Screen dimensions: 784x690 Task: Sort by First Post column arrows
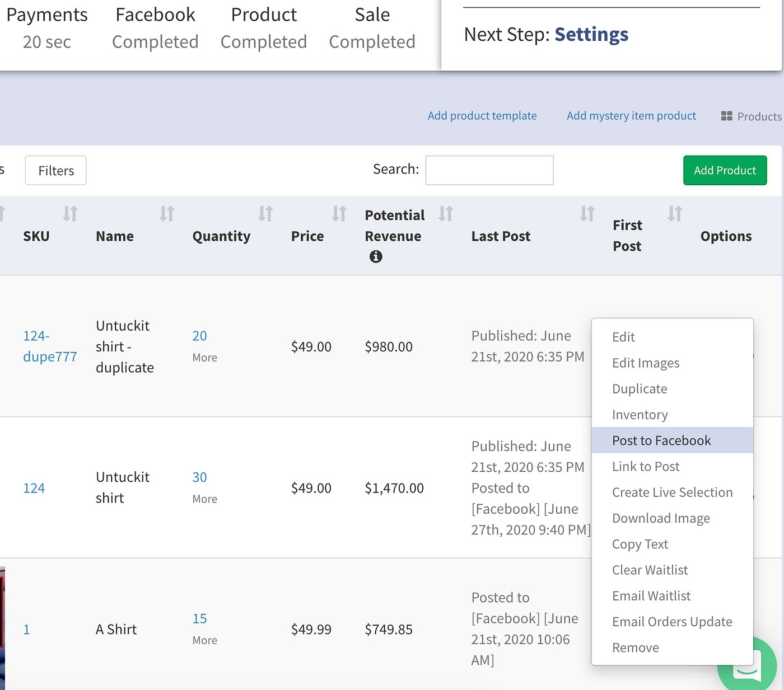[x=675, y=214]
